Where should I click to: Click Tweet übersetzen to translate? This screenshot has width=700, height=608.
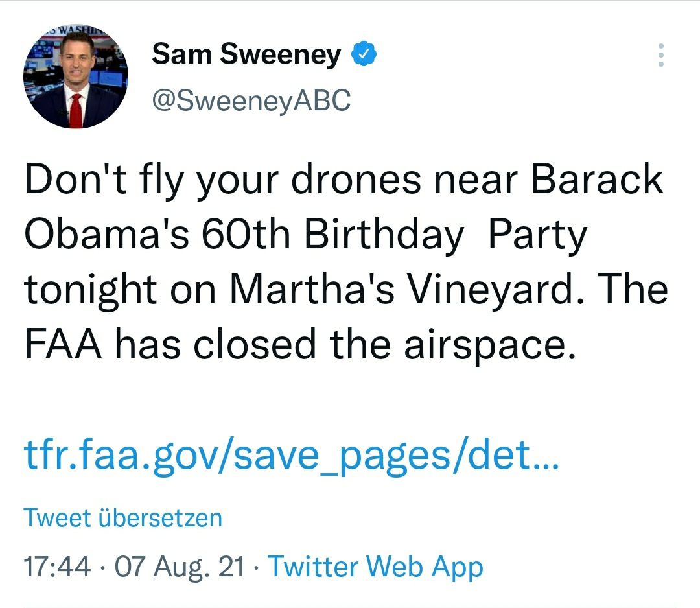(122, 518)
